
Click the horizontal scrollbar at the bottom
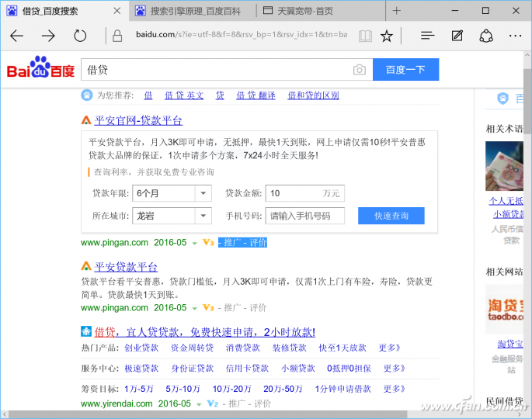click(x=207, y=414)
